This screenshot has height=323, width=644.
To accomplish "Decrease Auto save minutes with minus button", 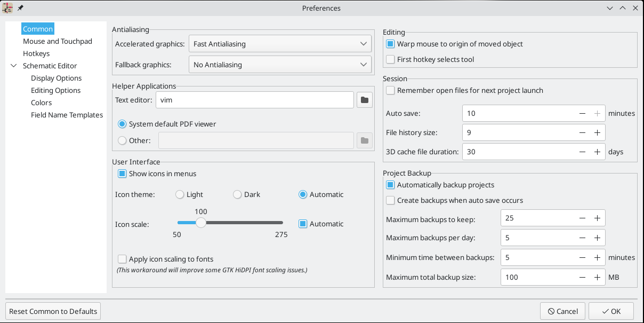I will tap(583, 113).
